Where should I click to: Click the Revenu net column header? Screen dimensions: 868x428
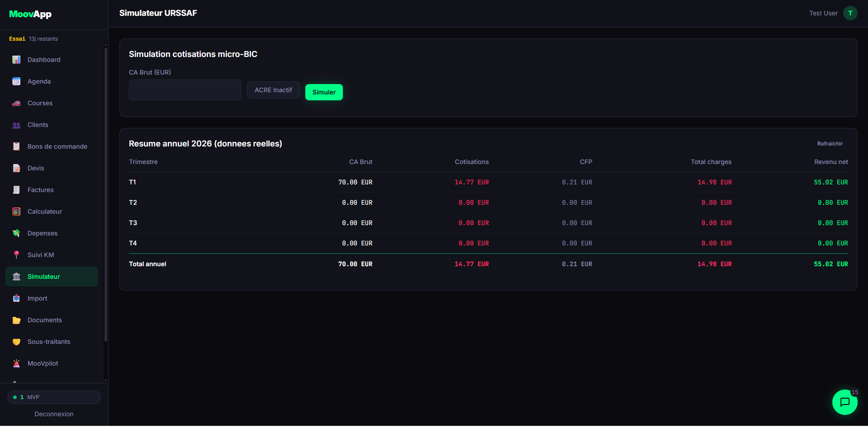pyautogui.click(x=831, y=162)
